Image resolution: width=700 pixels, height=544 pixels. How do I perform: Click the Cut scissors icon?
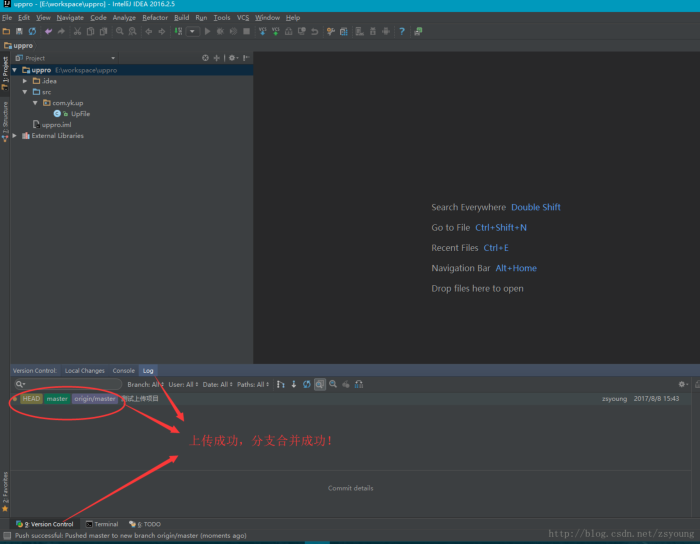76,31
